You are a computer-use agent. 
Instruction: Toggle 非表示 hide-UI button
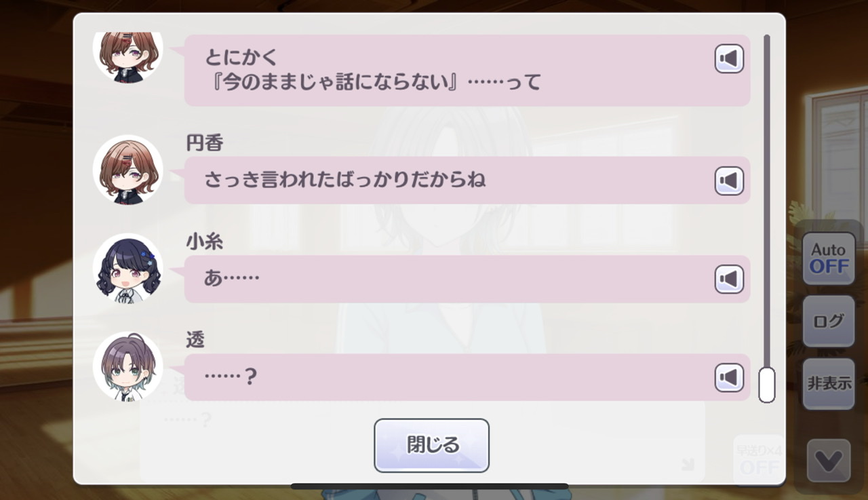[829, 384]
